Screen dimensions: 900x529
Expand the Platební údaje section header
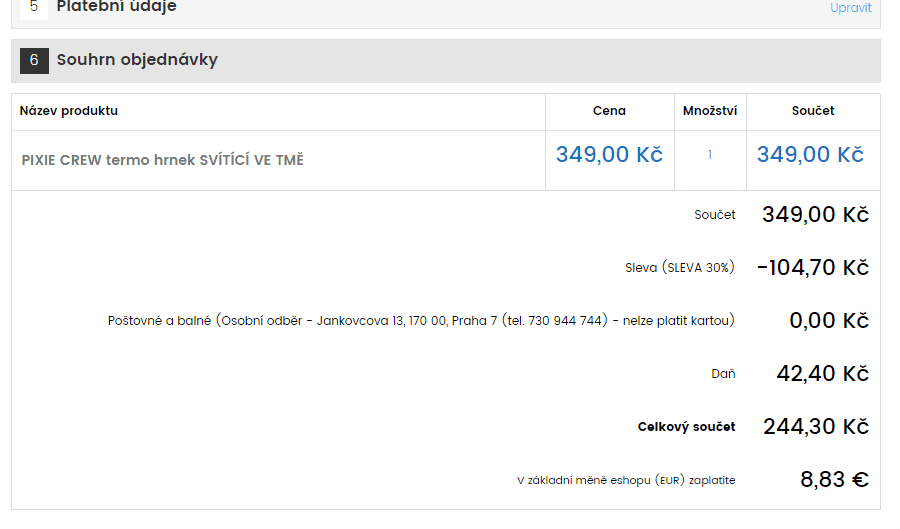pyautogui.click(x=445, y=10)
